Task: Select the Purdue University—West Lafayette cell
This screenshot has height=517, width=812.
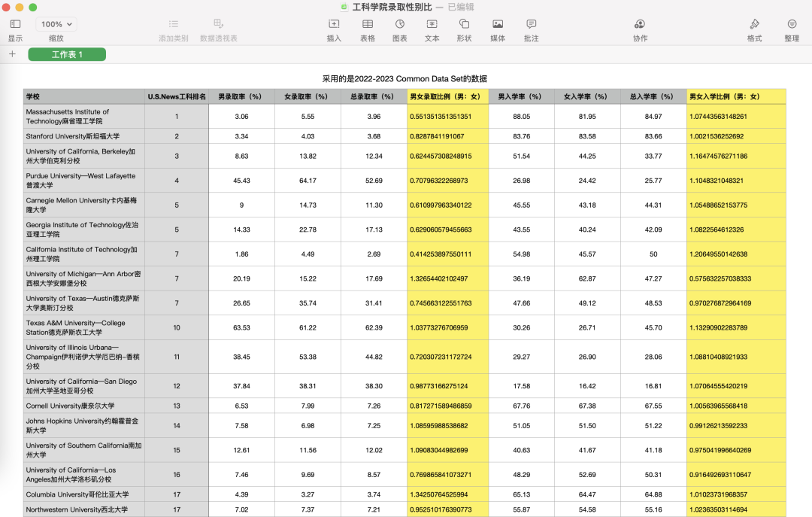Action: (84, 181)
